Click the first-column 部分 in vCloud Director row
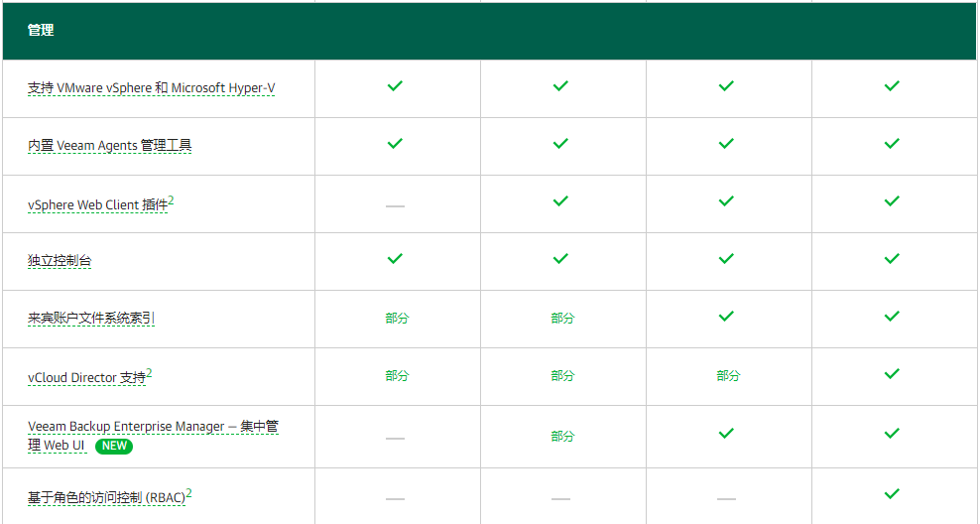This screenshot has height=524, width=980. click(x=397, y=376)
